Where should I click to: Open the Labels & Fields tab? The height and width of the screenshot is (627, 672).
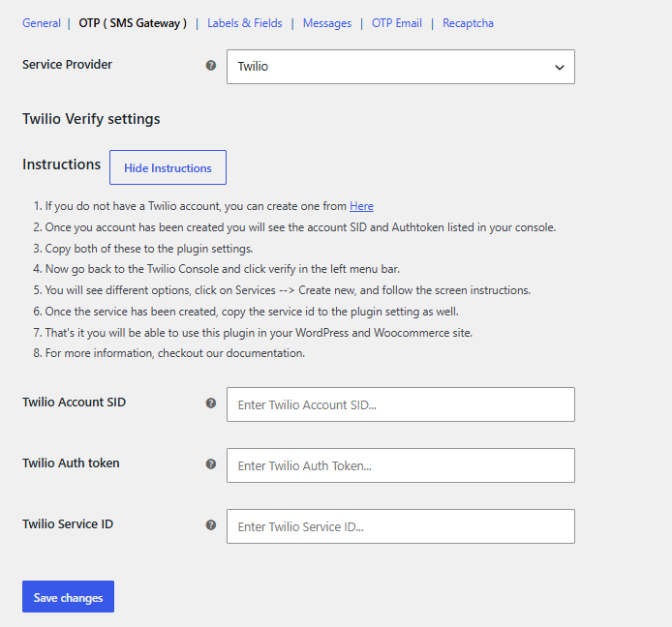[245, 23]
